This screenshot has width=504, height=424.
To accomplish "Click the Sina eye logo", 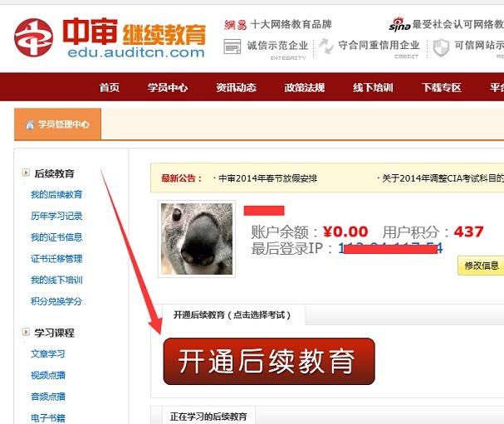I will coord(399,24).
